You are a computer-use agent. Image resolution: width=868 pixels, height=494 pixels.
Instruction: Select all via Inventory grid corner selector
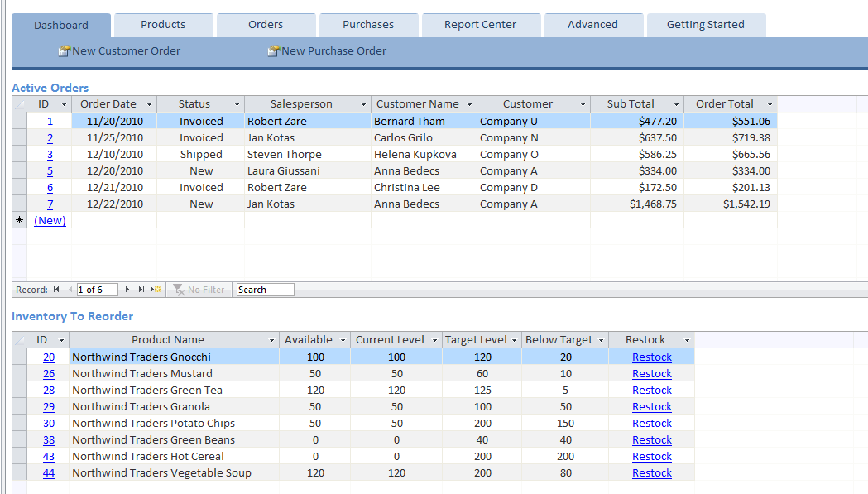tap(19, 340)
